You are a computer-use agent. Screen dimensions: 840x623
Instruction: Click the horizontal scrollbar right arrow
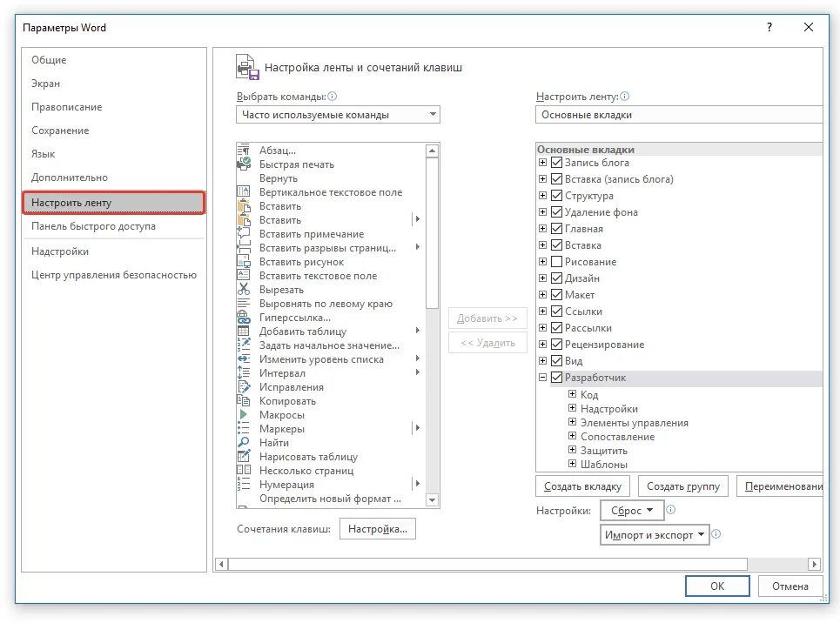click(814, 564)
